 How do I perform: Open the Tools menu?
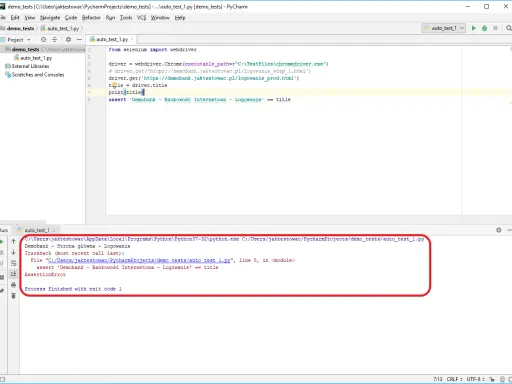tap(126, 18)
